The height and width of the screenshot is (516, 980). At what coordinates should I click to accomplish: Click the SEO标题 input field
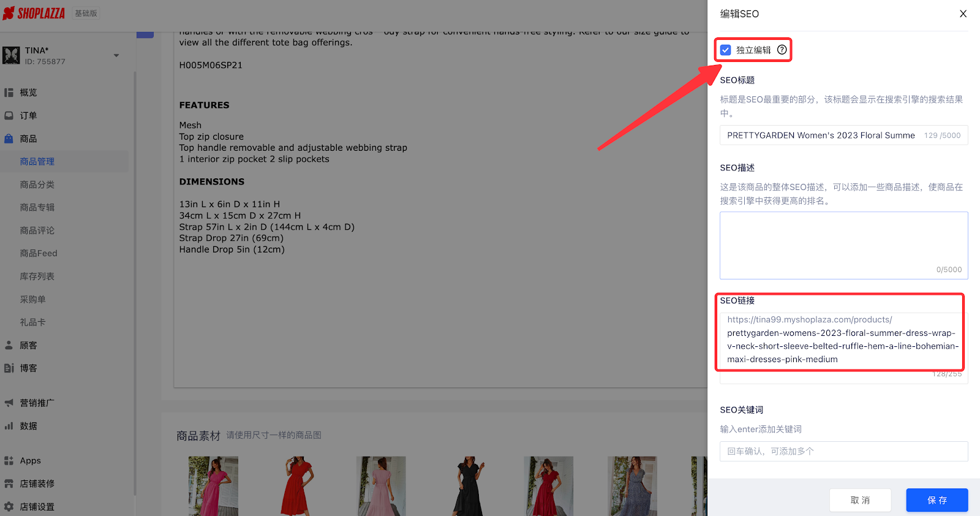(x=843, y=135)
